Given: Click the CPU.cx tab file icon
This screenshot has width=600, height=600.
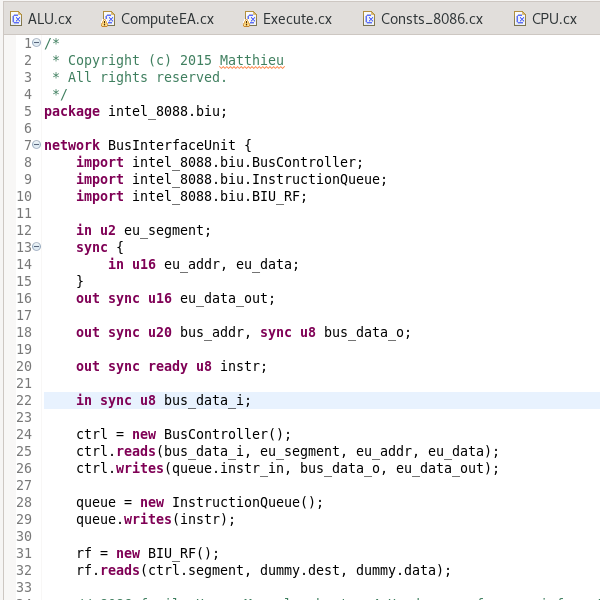Looking at the screenshot, I should [x=519, y=18].
